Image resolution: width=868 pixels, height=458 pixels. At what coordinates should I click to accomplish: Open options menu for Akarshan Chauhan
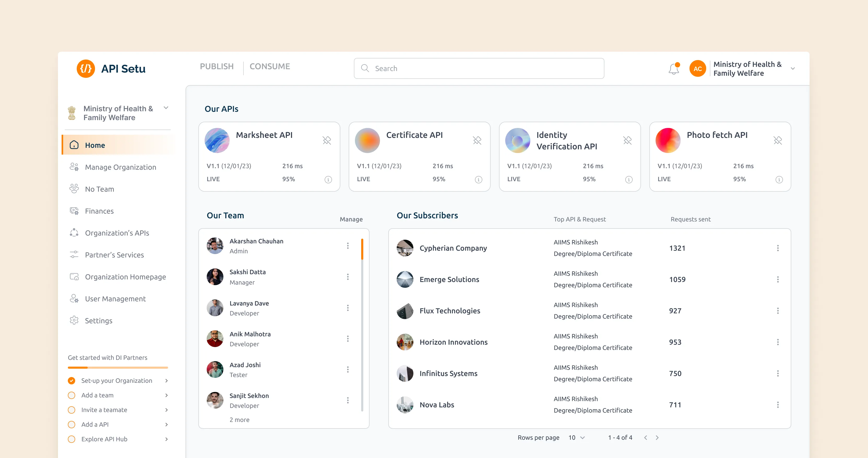(348, 246)
